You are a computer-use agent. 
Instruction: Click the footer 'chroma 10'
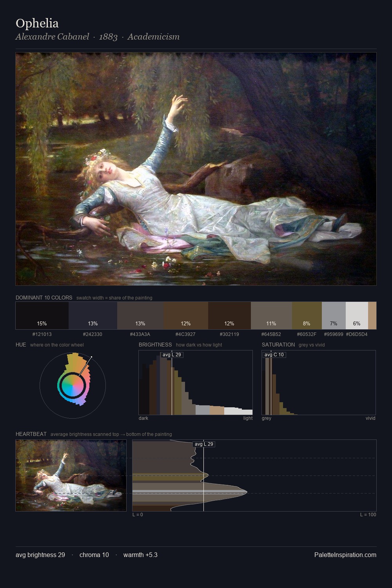(x=94, y=555)
